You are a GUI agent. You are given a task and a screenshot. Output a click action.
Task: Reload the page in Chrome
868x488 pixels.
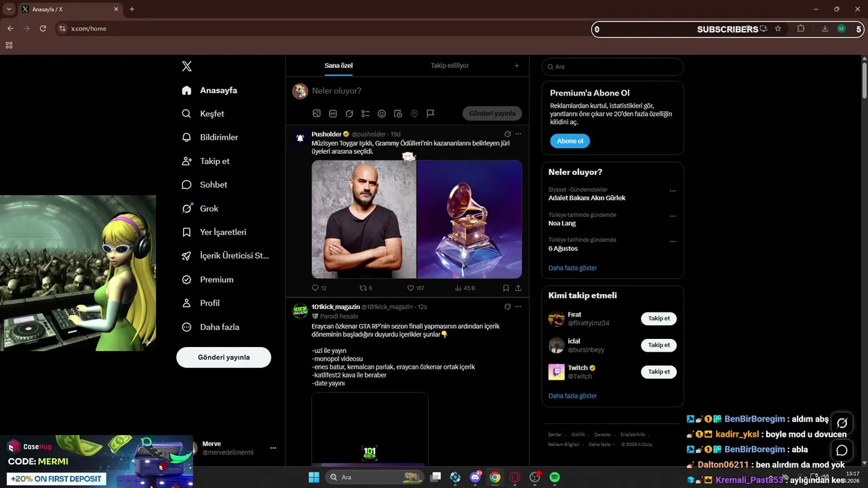pyautogui.click(x=43, y=28)
